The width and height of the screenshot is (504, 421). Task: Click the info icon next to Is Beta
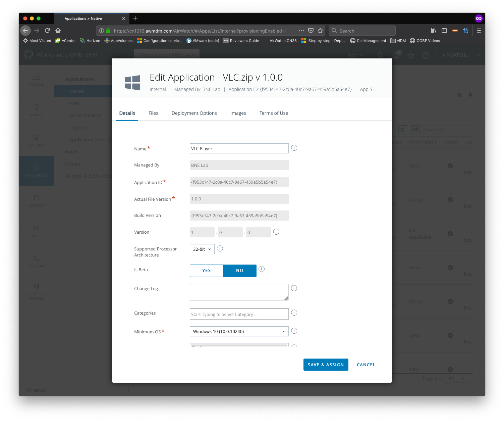pyautogui.click(x=262, y=269)
